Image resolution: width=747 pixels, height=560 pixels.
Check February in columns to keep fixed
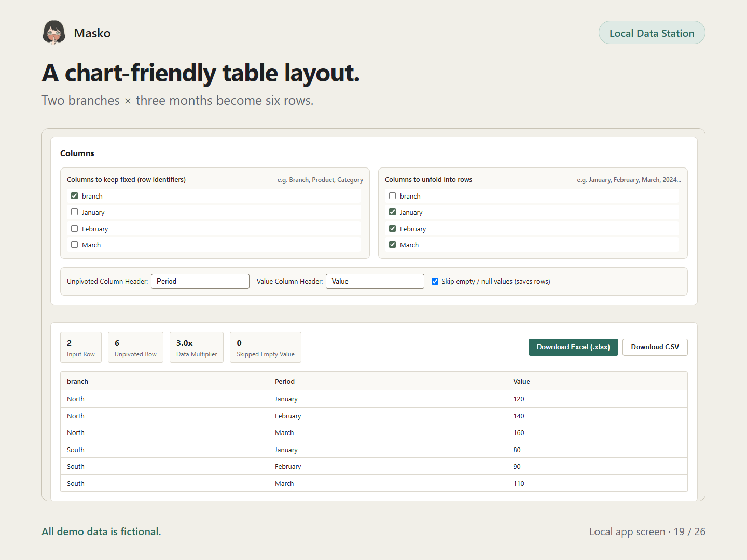(x=75, y=229)
